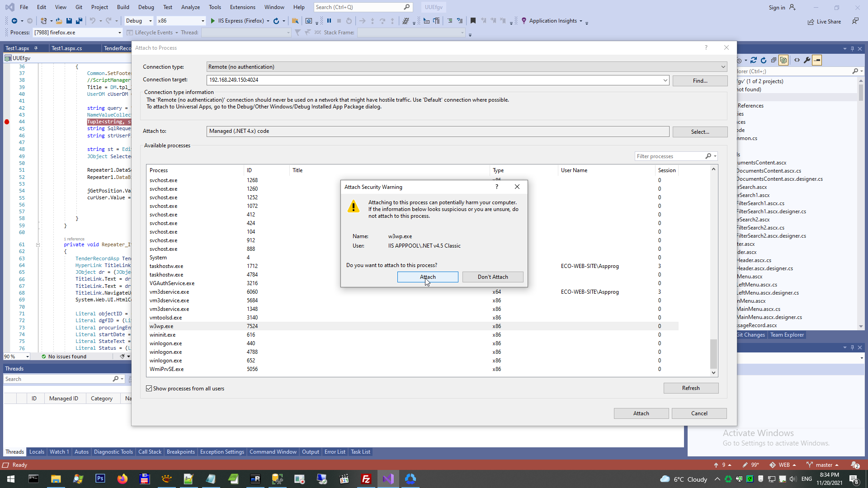Click the Live Share icon
This screenshot has width=868, height=488.
click(x=811, y=22)
